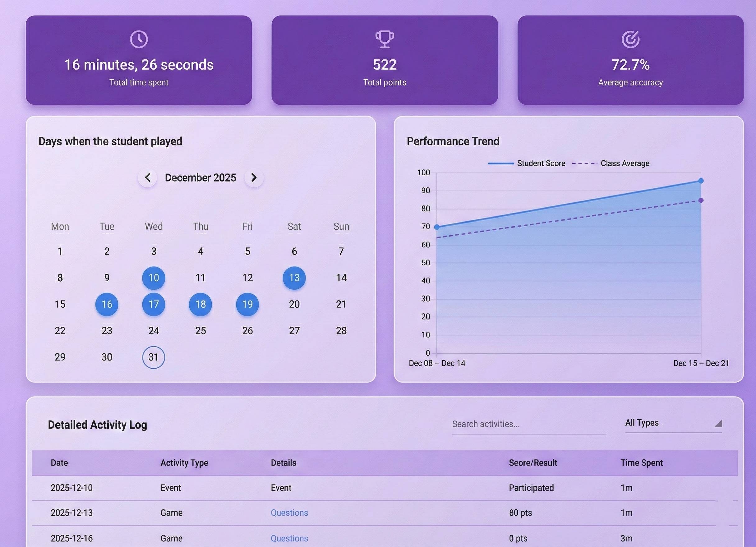
Task: Open Questions link for 2025-12-13 row
Action: coord(289,513)
